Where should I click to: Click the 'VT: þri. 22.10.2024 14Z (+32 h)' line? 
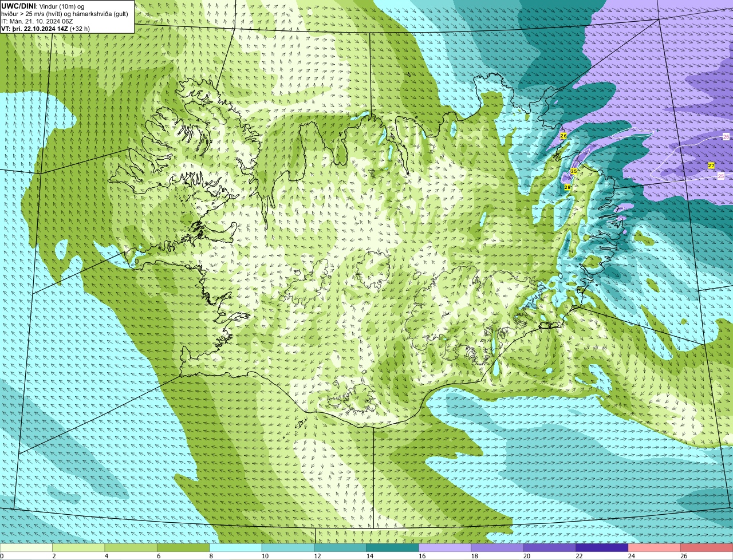[45, 29]
